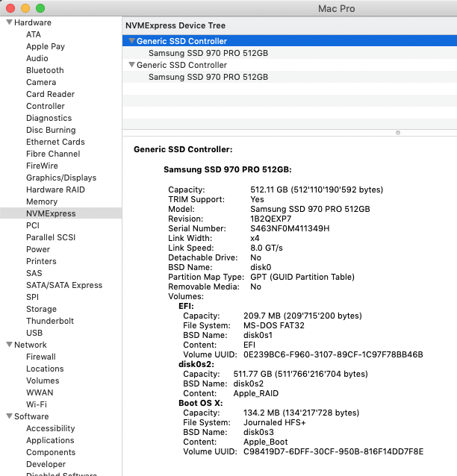Select the highlighted Generic SSD Controller row

click(x=290, y=41)
